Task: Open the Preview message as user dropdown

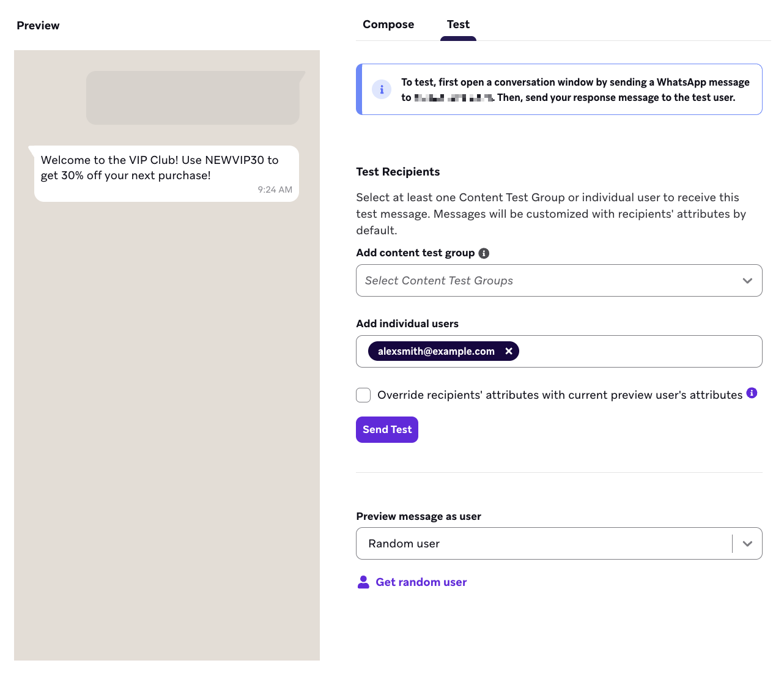Action: point(544,544)
